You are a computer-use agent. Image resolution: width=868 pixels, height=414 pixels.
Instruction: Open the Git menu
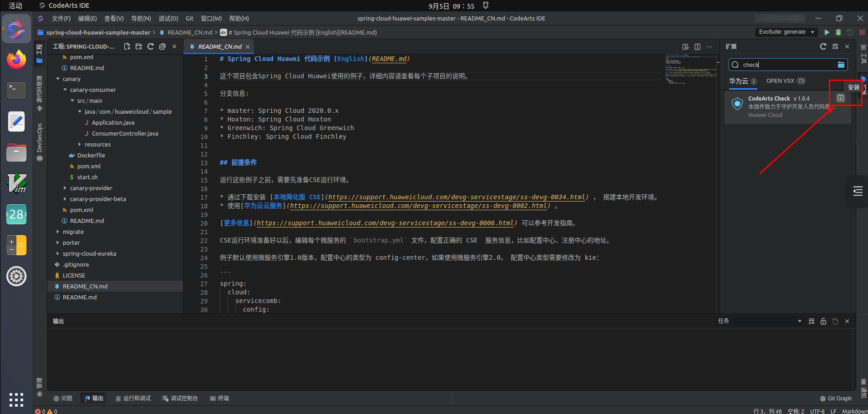click(x=190, y=18)
